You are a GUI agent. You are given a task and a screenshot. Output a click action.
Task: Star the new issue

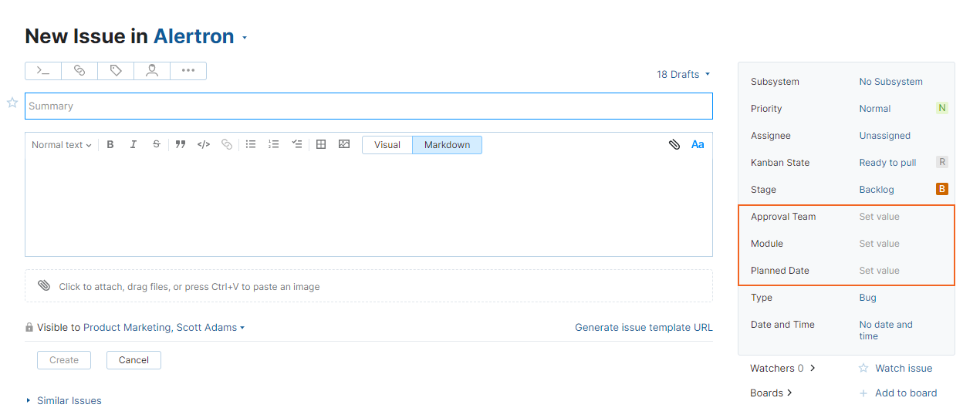[12, 103]
